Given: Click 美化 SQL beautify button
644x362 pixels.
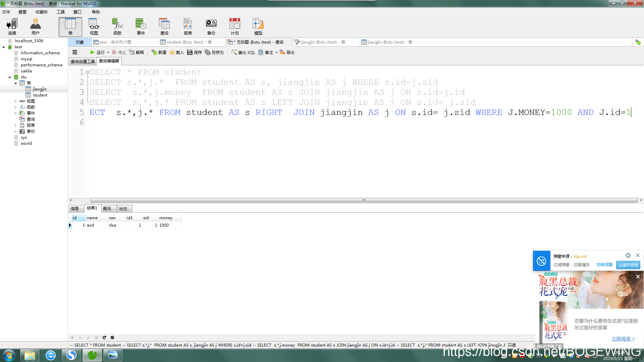Looking at the screenshot, I should coord(243,52).
